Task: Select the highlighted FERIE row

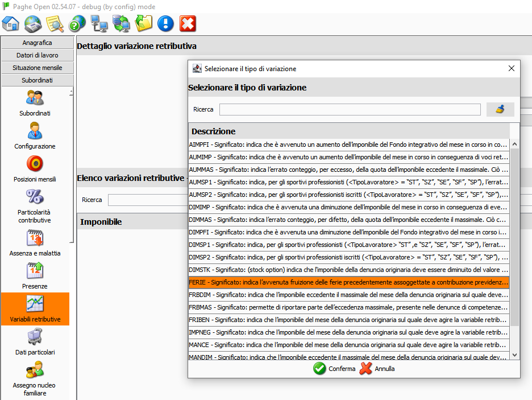Action: [x=349, y=283]
